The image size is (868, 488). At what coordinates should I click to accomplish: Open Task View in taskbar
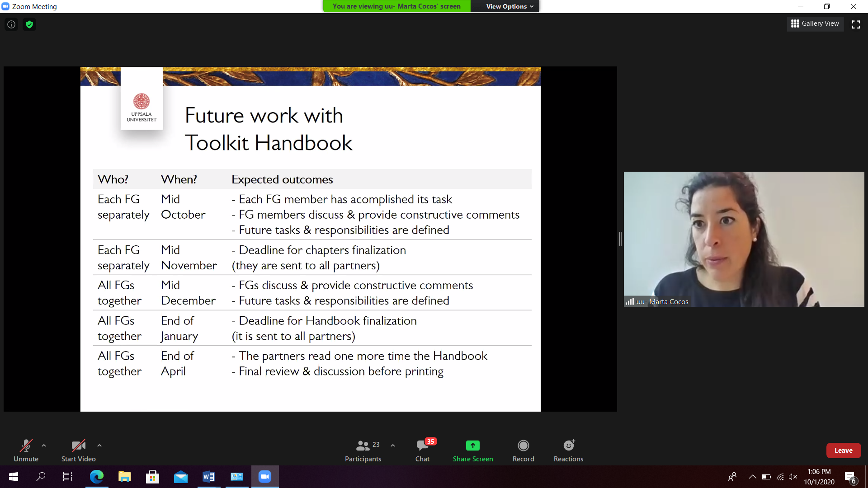coord(68,477)
